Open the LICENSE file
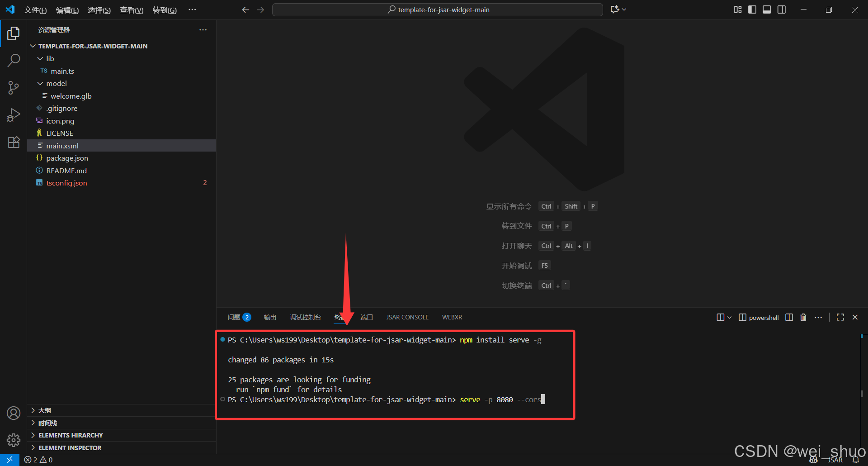 [x=122, y=133]
